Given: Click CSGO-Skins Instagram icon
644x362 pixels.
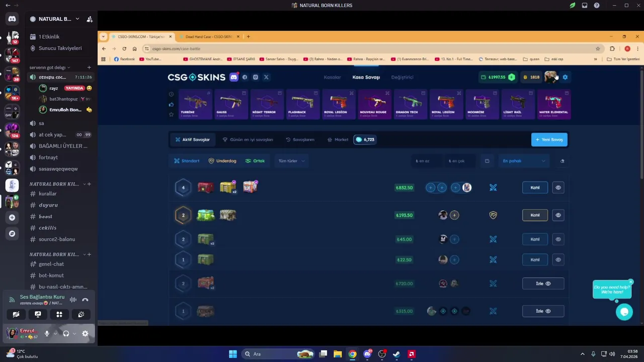Looking at the screenshot, I should coord(256,77).
